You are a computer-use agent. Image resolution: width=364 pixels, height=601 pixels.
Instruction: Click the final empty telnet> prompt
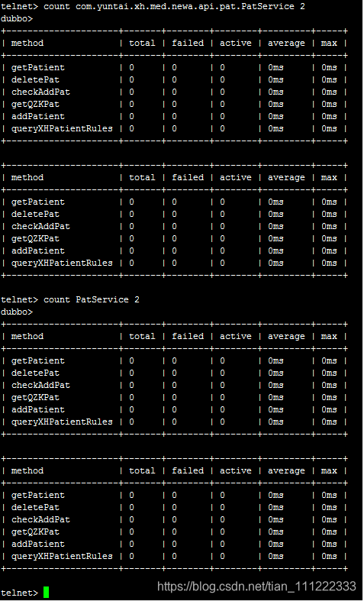pos(20,593)
